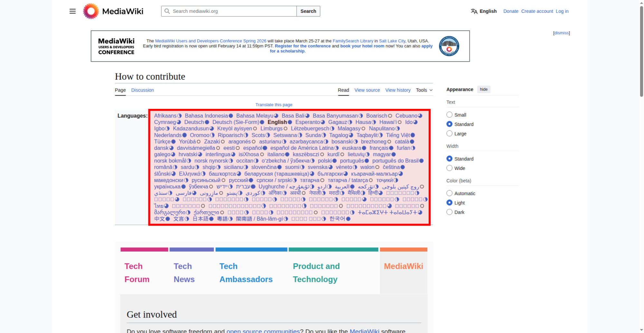Enable Dark color mode

[450, 212]
